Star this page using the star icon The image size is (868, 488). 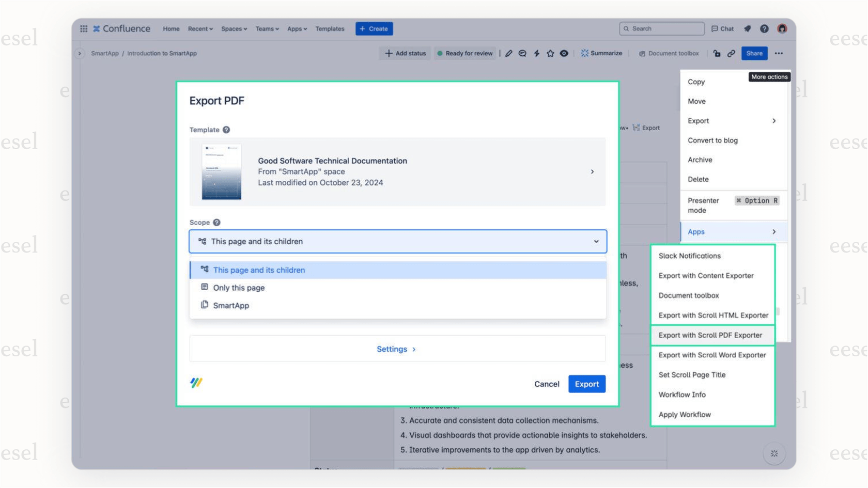550,53
